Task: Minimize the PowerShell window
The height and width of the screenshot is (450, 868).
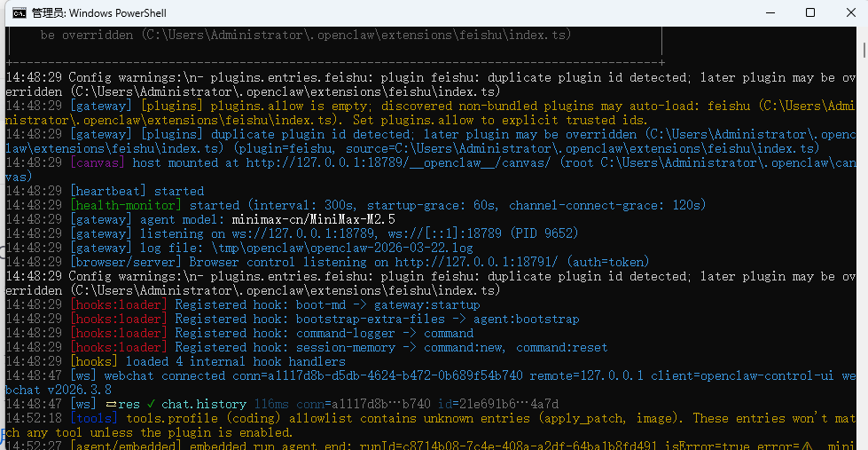Action: click(770, 12)
